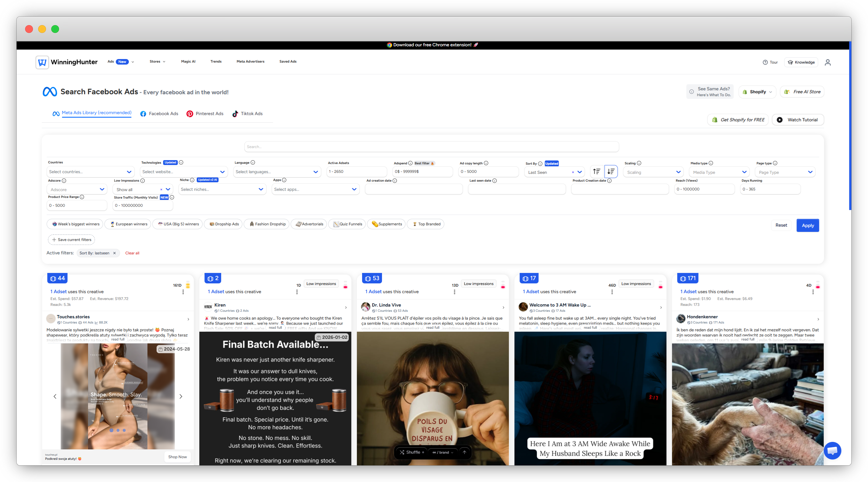The width and height of the screenshot is (868, 482).
Task: Toggle Week's biggest winners preset
Action: coord(75,224)
